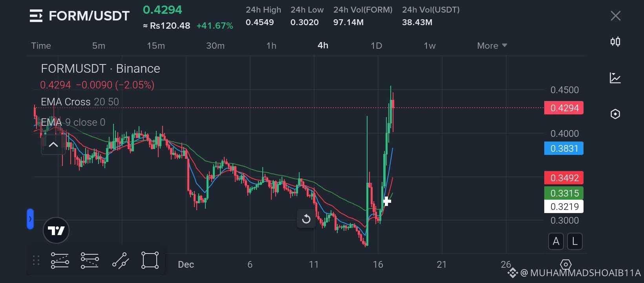Click the red 0.3492 EMA label
This screenshot has height=283, width=644.
click(564, 178)
